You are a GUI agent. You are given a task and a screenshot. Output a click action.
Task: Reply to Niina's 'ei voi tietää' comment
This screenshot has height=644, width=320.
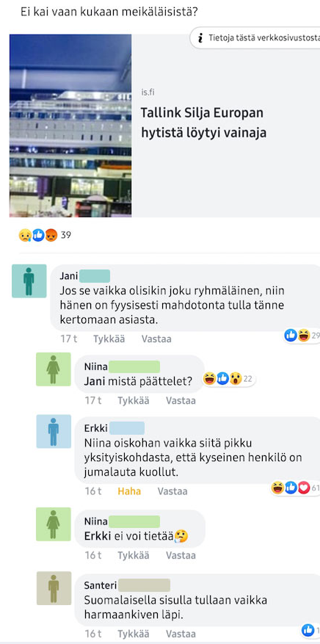pos(181,556)
